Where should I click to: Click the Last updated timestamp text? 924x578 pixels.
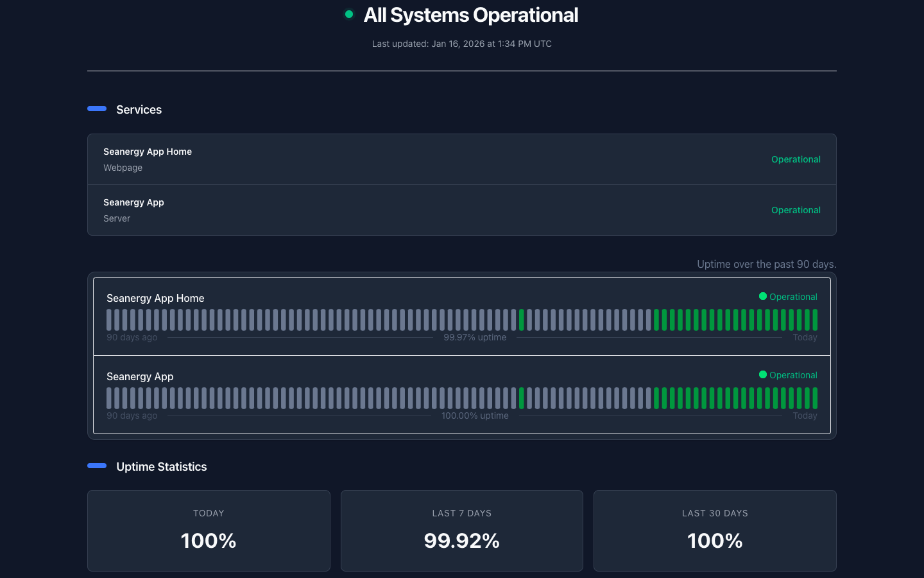click(x=461, y=44)
